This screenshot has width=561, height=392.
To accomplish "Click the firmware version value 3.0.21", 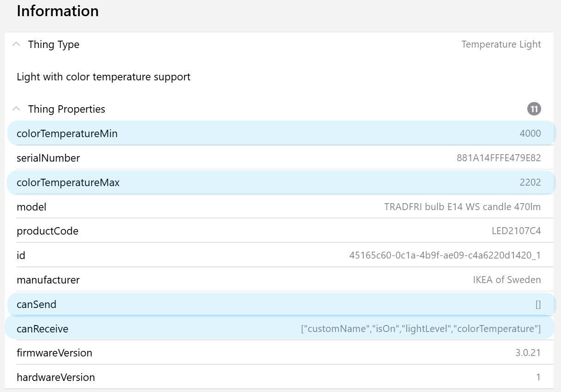I will (528, 353).
